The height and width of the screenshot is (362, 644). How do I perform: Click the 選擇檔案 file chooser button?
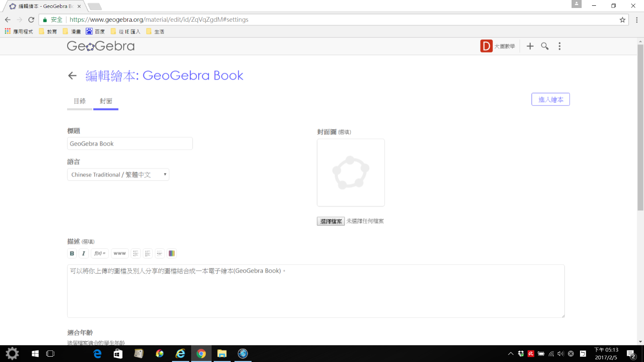pos(331,221)
